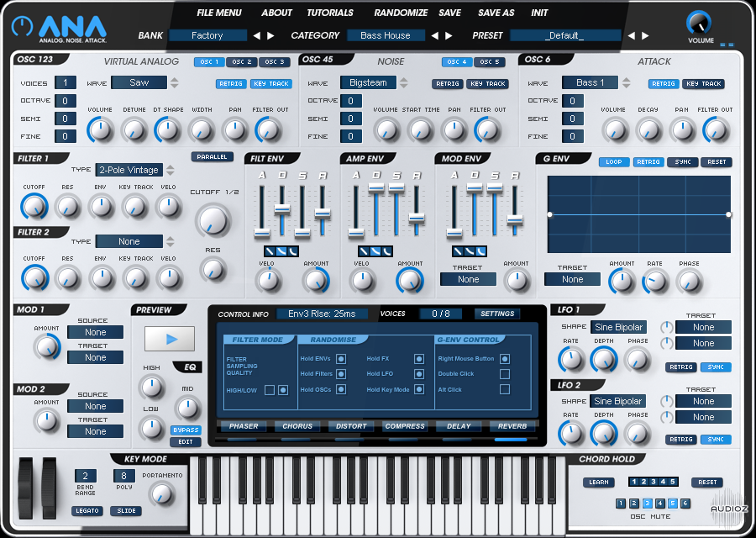Open OSC 123 Wave Saw dropdown
This screenshot has width=756, height=538.
(139, 82)
